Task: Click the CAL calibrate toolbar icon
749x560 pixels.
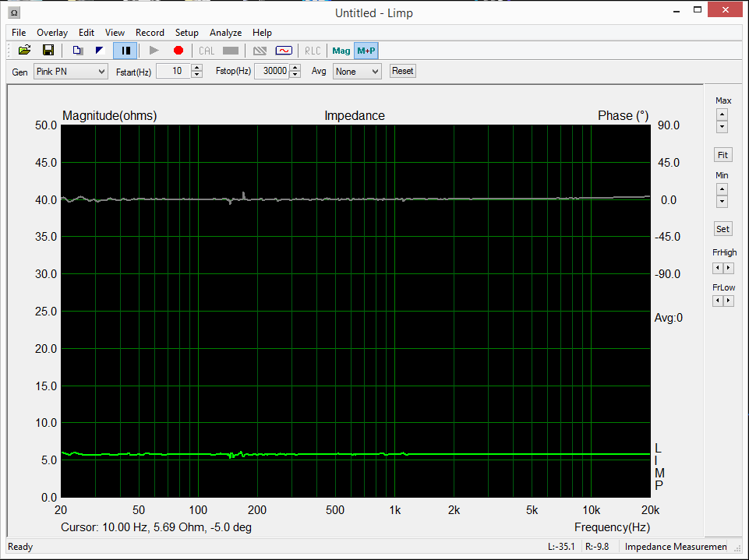Action: coord(207,51)
